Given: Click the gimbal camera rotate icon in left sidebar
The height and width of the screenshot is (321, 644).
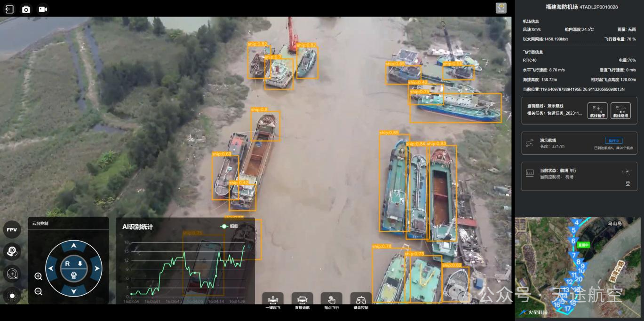Looking at the screenshot, I should [x=12, y=251].
